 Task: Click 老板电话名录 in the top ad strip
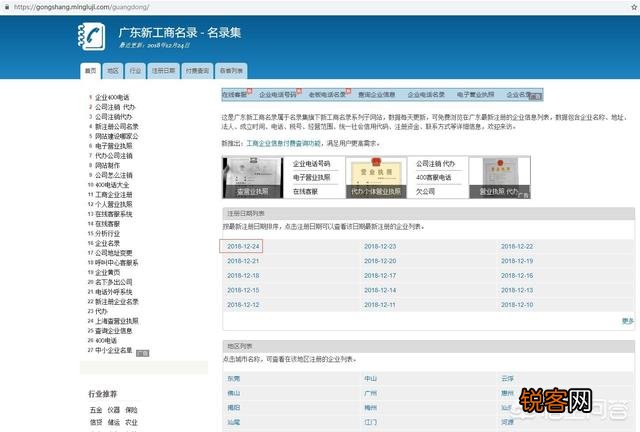(x=327, y=95)
